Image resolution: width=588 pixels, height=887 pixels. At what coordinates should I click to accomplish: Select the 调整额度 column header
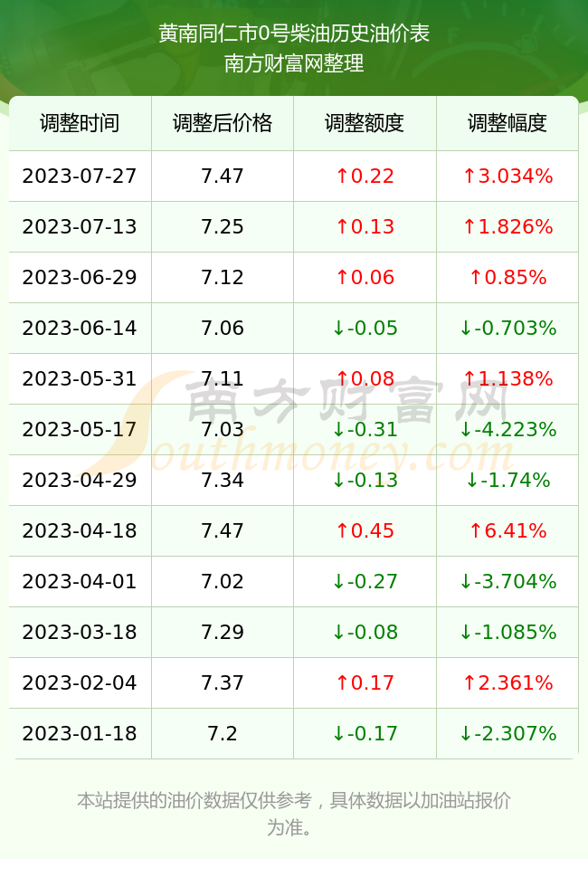click(x=365, y=123)
